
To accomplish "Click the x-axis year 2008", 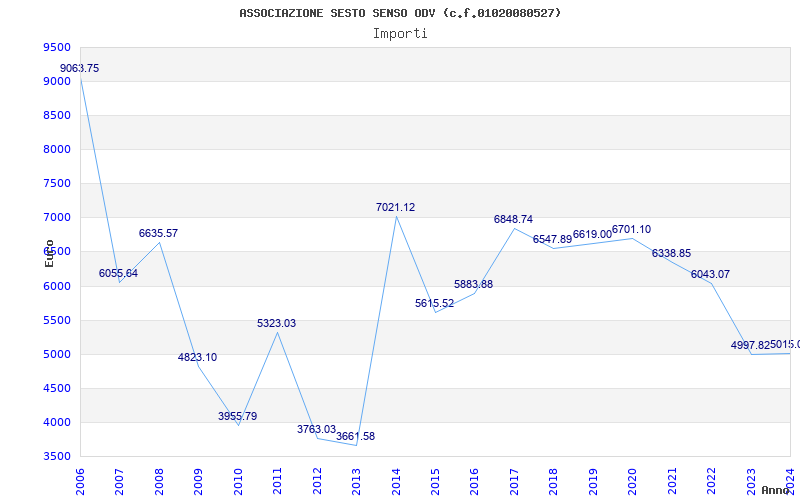I will pos(159,482).
